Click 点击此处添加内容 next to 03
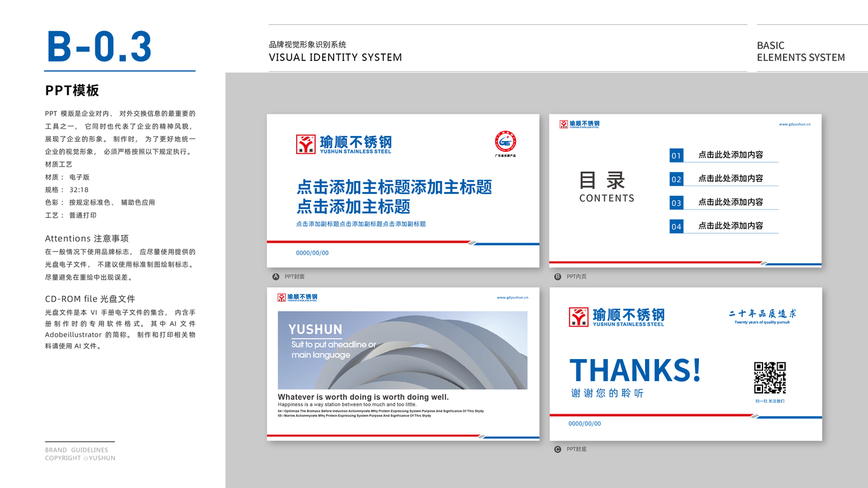 pyautogui.click(x=731, y=202)
